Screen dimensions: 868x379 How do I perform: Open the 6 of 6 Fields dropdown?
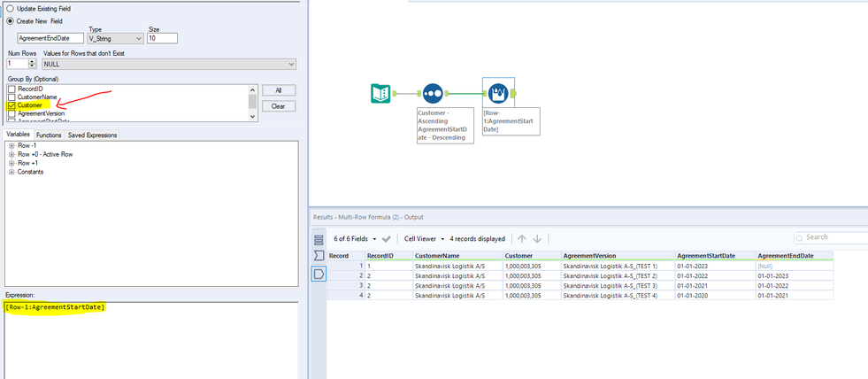coord(355,239)
